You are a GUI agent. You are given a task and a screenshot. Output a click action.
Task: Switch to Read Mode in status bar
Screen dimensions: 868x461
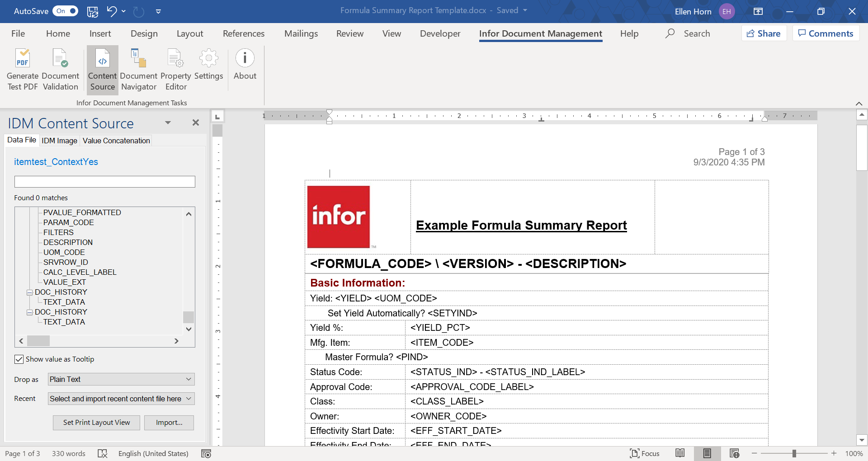(x=680, y=453)
